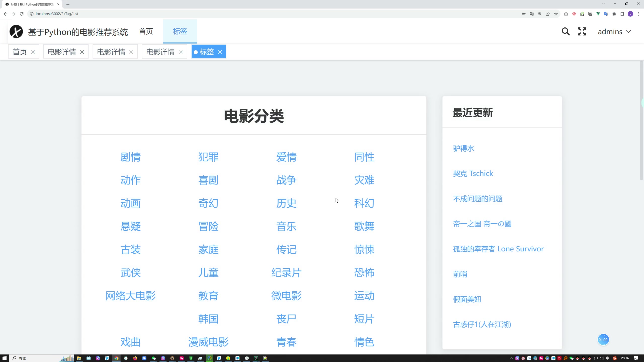
Task: Select the 动画 category
Action: 130,203
